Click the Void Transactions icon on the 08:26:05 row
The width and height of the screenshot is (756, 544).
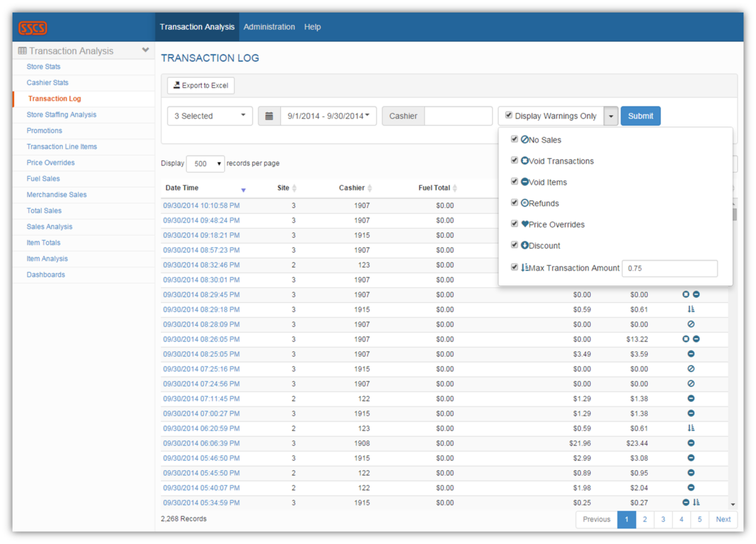685,339
